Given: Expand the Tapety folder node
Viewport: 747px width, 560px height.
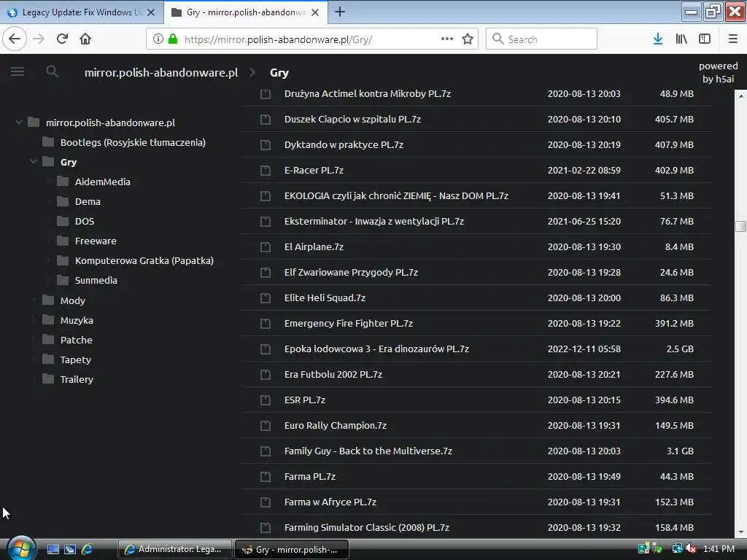Looking at the screenshot, I should coord(34,359).
